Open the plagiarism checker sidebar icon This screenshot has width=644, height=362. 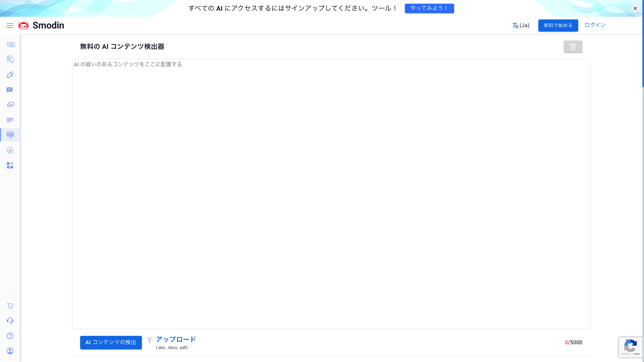tap(10, 60)
